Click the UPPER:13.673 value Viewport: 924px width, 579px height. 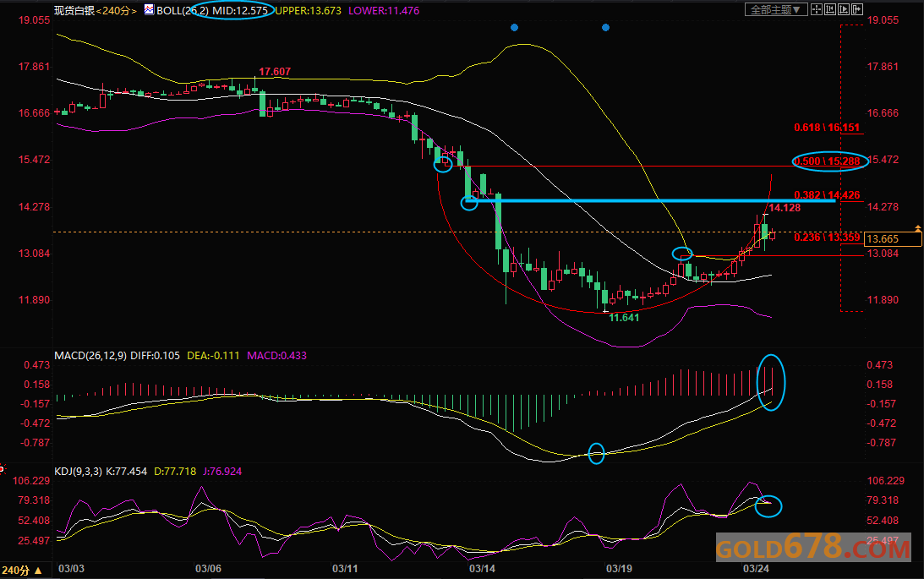[x=309, y=11]
